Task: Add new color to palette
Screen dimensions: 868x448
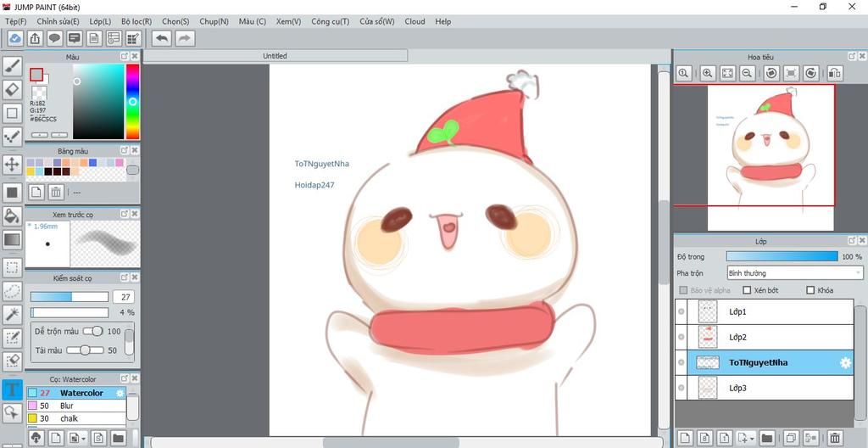Action: pyautogui.click(x=36, y=192)
